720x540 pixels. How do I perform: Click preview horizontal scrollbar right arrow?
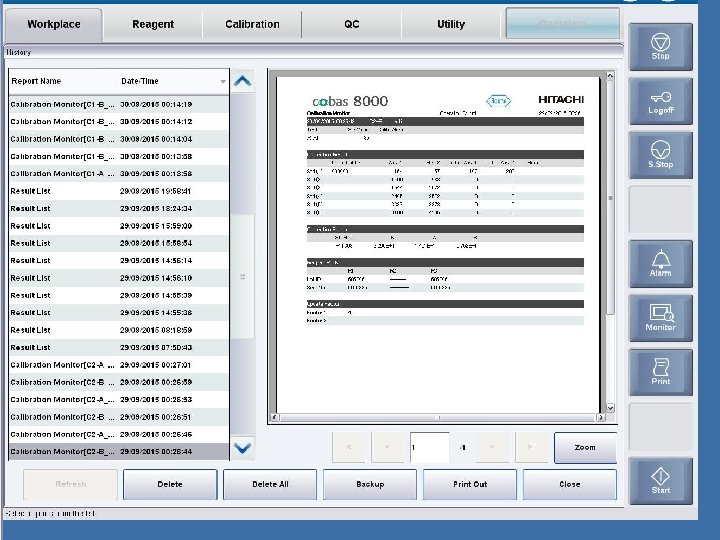pos(601,417)
